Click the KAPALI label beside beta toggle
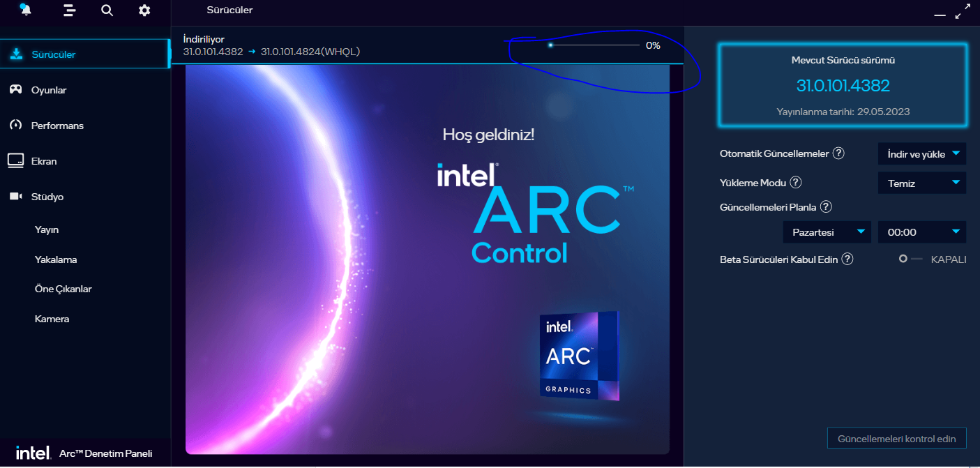This screenshot has width=980, height=468. coord(949,259)
